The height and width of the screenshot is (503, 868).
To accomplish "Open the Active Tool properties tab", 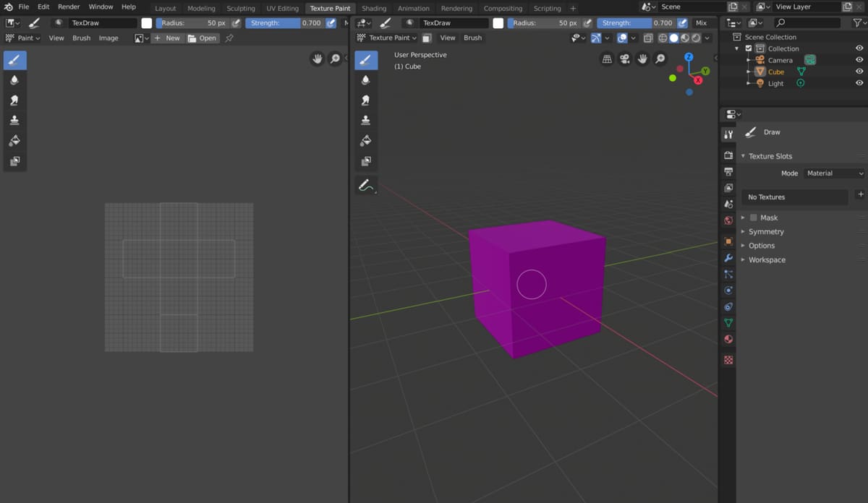I will 728,135.
